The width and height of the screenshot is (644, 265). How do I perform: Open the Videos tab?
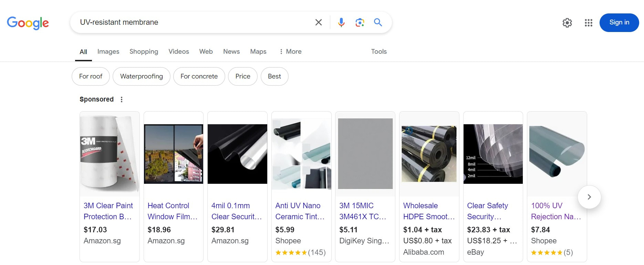point(178,52)
